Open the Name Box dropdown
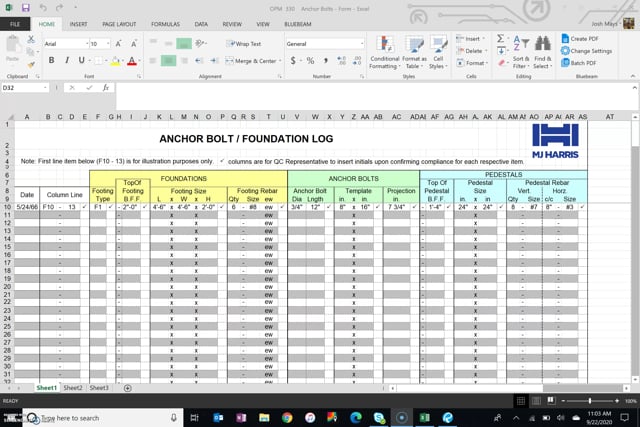Viewport: 640px width, 427px height. click(45, 88)
